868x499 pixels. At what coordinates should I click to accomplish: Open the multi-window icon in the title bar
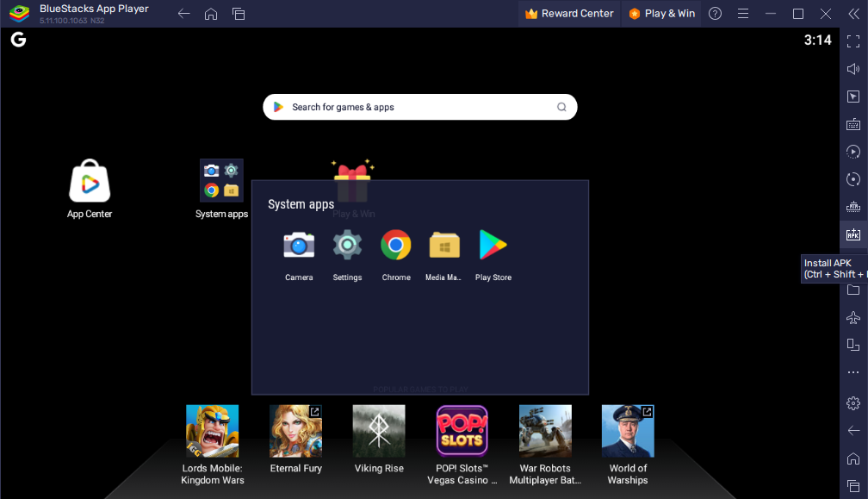(239, 14)
